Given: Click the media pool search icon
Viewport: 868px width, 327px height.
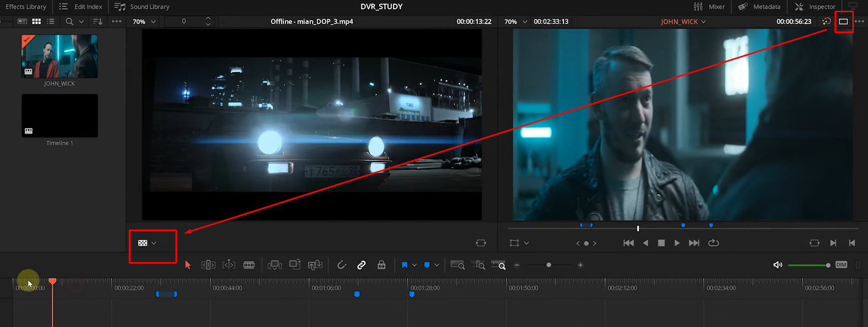Looking at the screenshot, I should click(69, 21).
